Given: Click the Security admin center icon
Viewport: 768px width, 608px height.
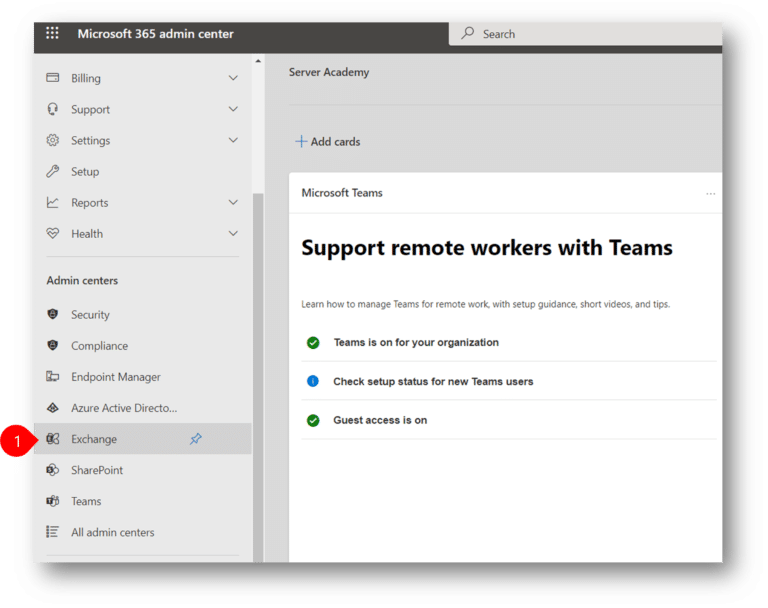Looking at the screenshot, I should 53,315.
